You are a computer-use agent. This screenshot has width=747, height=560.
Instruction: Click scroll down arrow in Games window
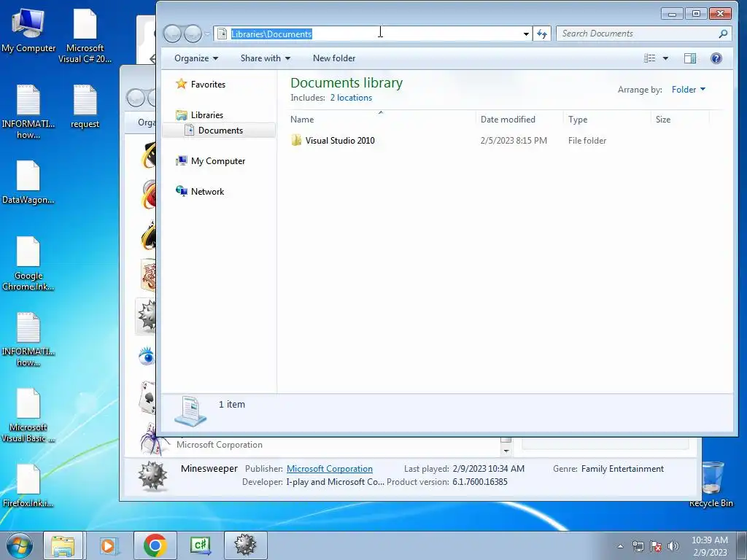tap(506, 451)
